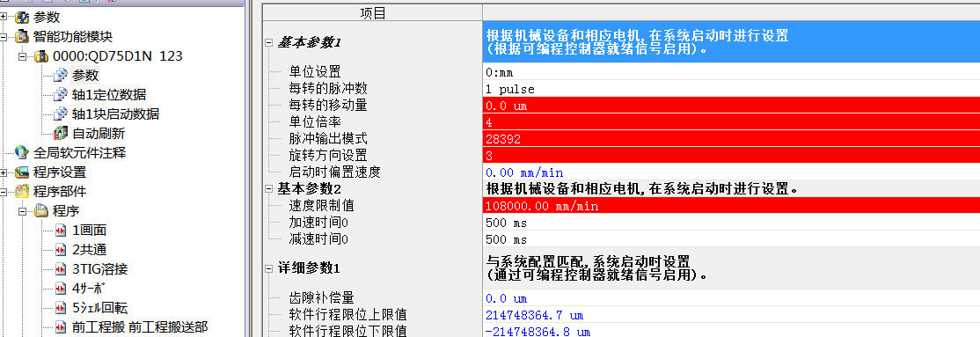Click the red 脉冲输出模式 value 28392
The height and width of the screenshot is (337, 980).
(731, 139)
